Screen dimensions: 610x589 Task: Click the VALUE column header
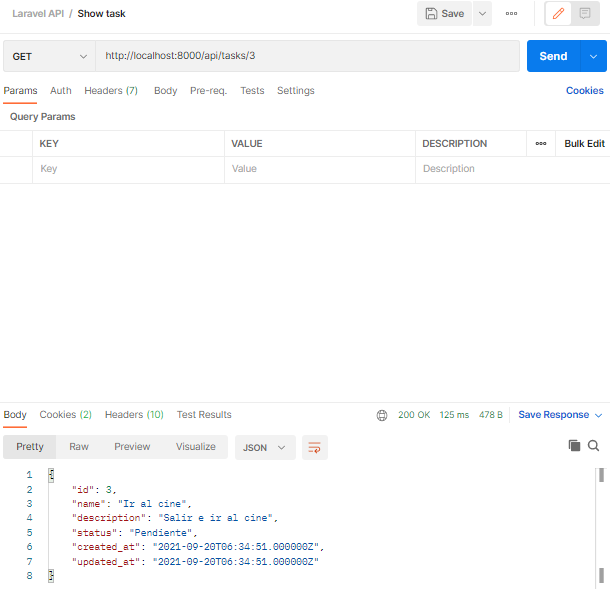247,144
